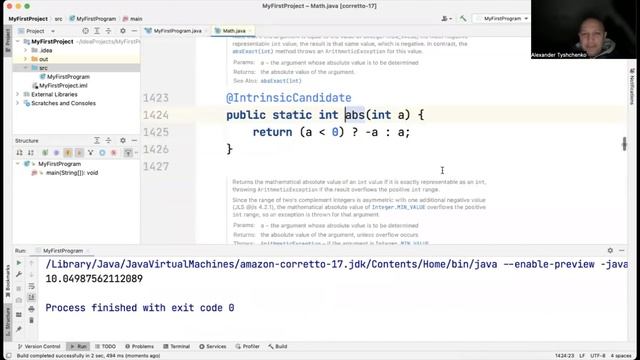Image resolution: width=640 pixels, height=360 pixels.
Task: Toggle Soft-Wrap icon in Run console
Action: click(x=31, y=286)
